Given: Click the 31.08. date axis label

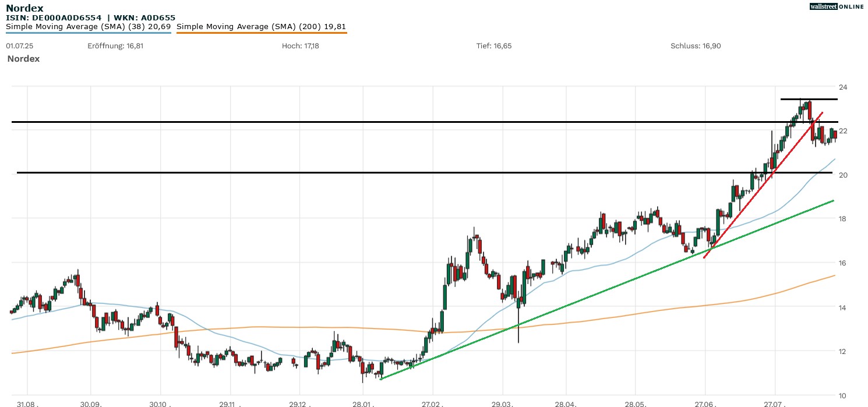Looking at the screenshot, I should (x=27, y=404).
